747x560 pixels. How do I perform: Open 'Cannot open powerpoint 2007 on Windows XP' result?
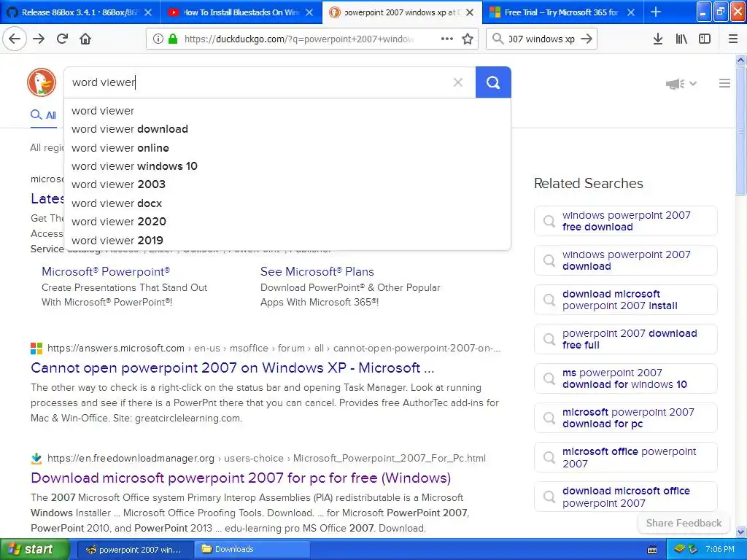[233, 367]
